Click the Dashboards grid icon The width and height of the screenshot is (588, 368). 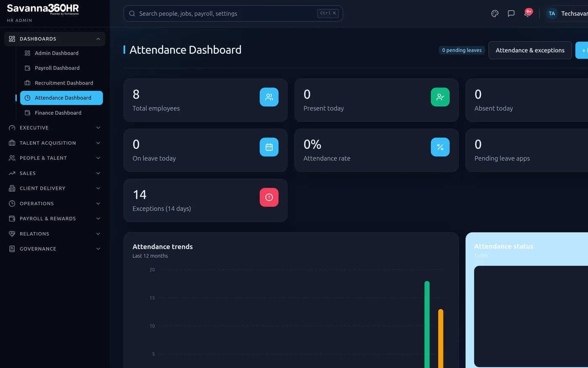point(12,39)
